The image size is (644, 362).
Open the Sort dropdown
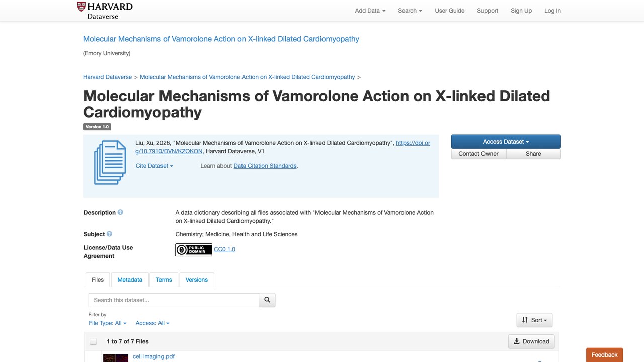coord(534,320)
